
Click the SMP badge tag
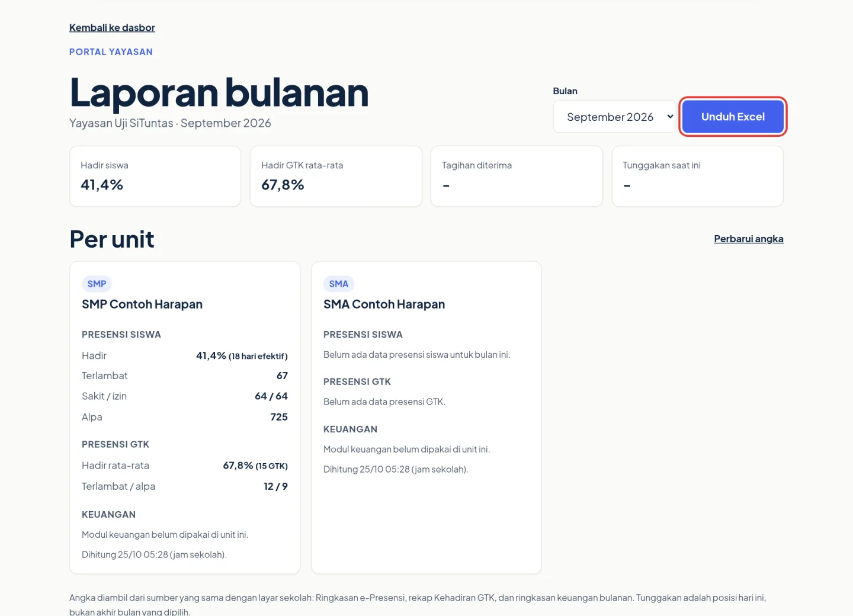pyautogui.click(x=97, y=284)
